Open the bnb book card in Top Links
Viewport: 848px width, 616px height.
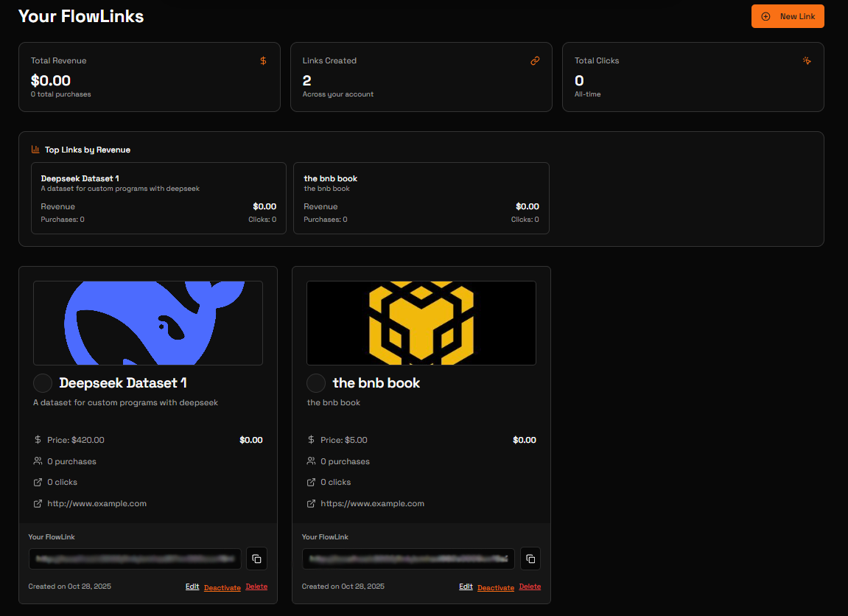(x=421, y=197)
